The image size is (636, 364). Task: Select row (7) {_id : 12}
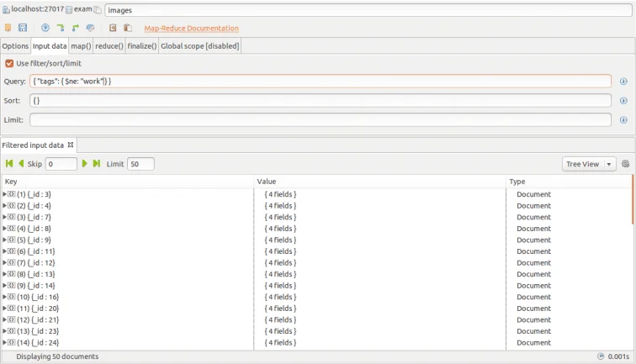click(317, 262)
